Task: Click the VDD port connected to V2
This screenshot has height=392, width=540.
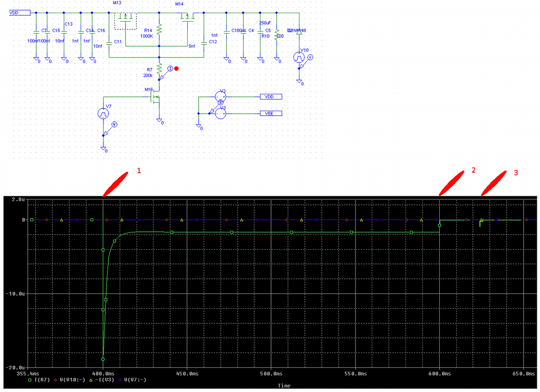Action: click(x=271, y=97)
